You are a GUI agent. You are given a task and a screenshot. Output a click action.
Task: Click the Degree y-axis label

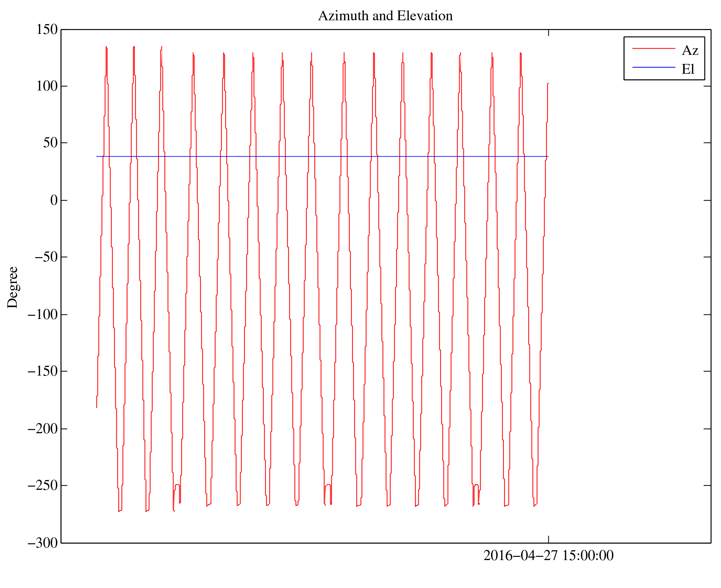[x=13, y=287]
